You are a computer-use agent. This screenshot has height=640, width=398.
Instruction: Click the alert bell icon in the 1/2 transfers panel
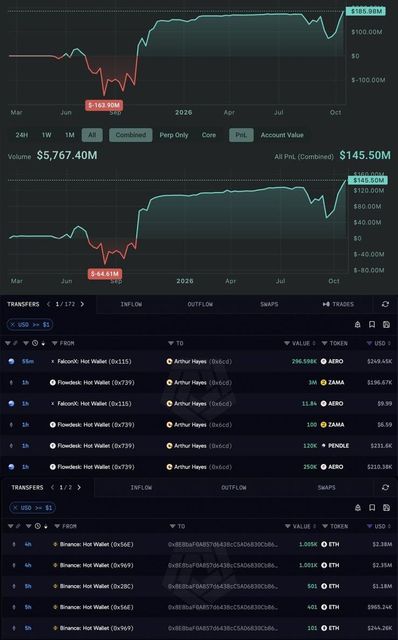tap(358, 507)
